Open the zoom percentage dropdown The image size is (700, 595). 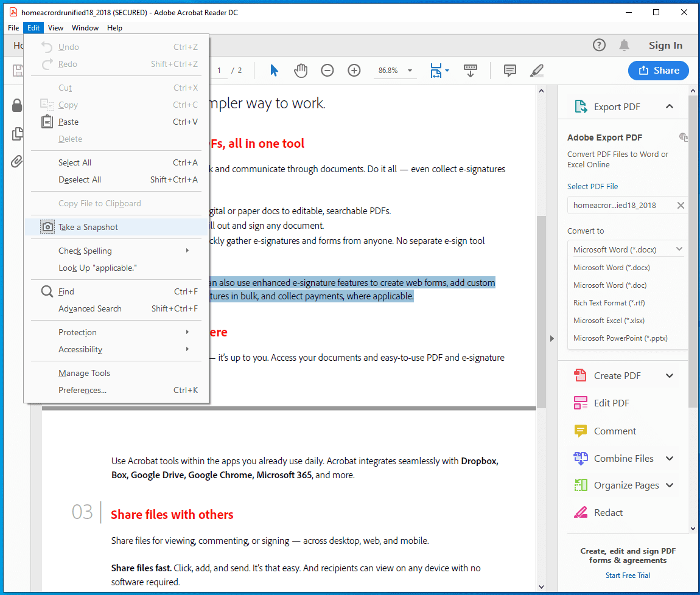tap(410, 71)
